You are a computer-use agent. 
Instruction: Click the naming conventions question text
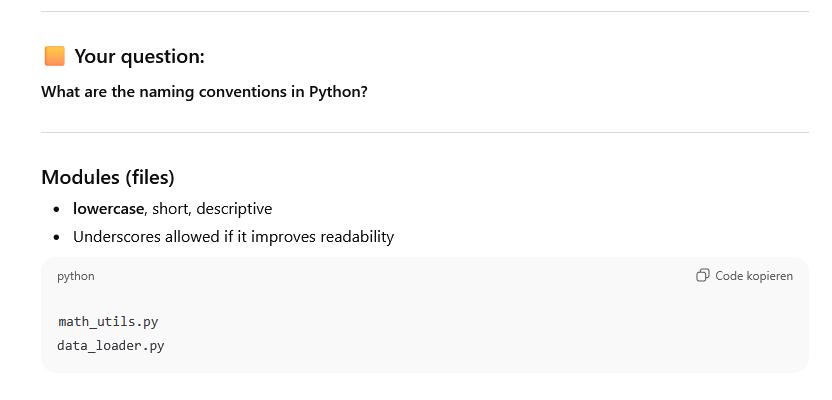pyautogui.click(x=204, y=92)
